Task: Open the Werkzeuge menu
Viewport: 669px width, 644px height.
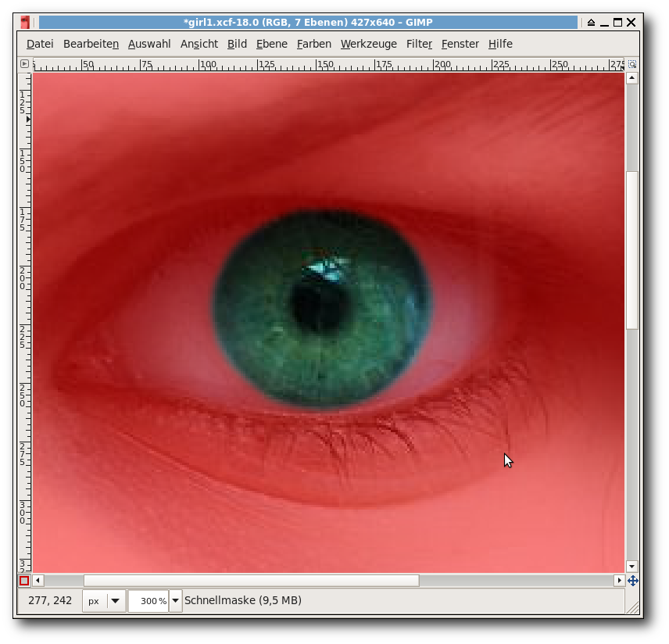Action: (x=369, y=44)
